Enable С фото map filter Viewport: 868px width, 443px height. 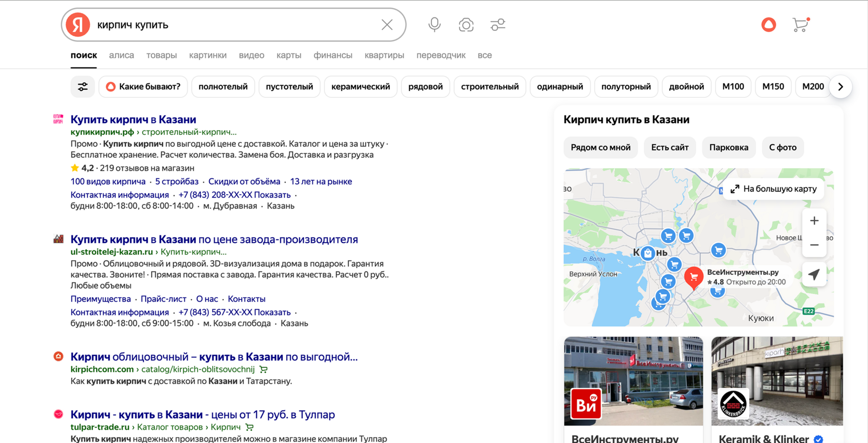coord(783,147)
